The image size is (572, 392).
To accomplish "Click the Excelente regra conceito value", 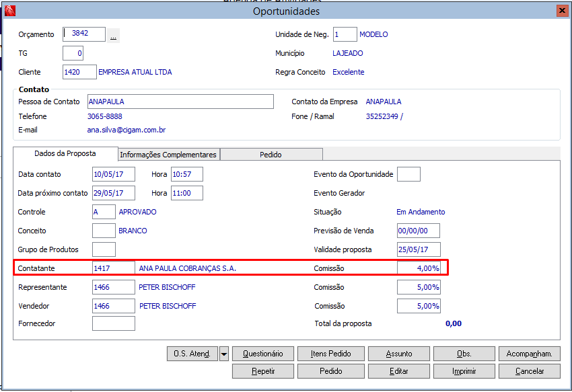I will pyautogui.click(x=349, y=72).
